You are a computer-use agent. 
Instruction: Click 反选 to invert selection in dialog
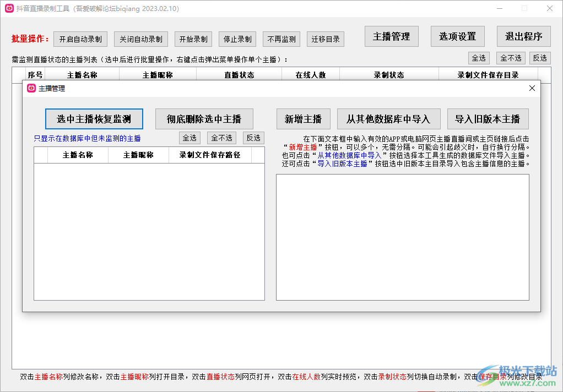(253, 138)
